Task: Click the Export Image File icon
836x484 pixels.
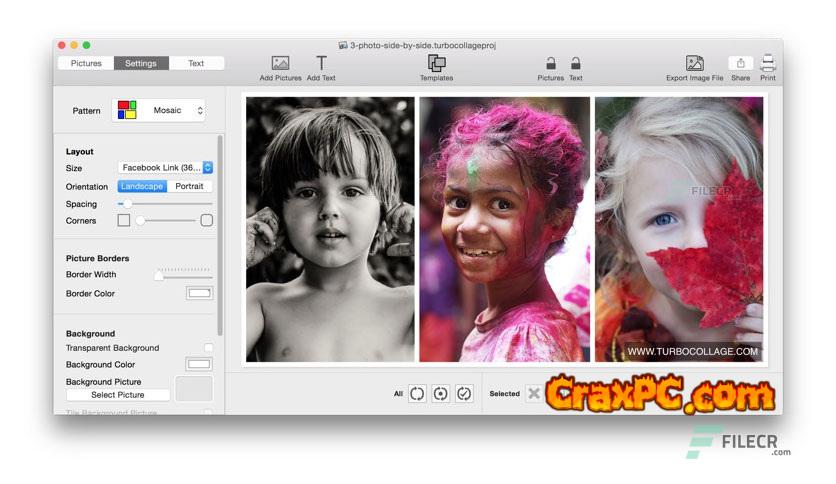Action: (x=694, y=63)
